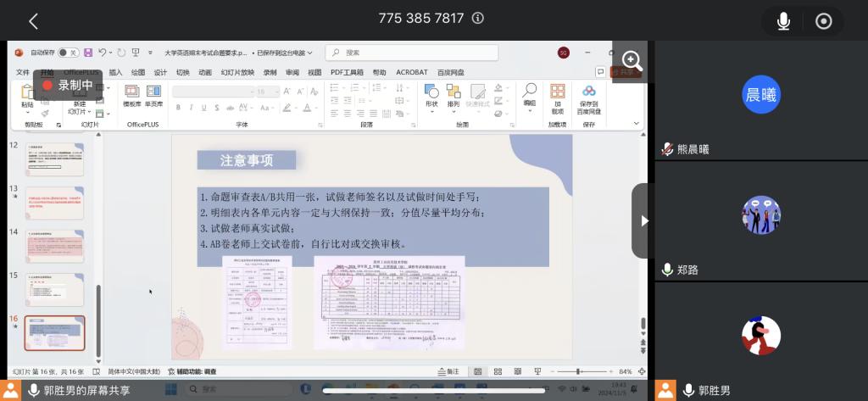Click the record circle button at top right
Image resolution: width=868 pixels, height=401 pixels.
click(x=823, y=21)
